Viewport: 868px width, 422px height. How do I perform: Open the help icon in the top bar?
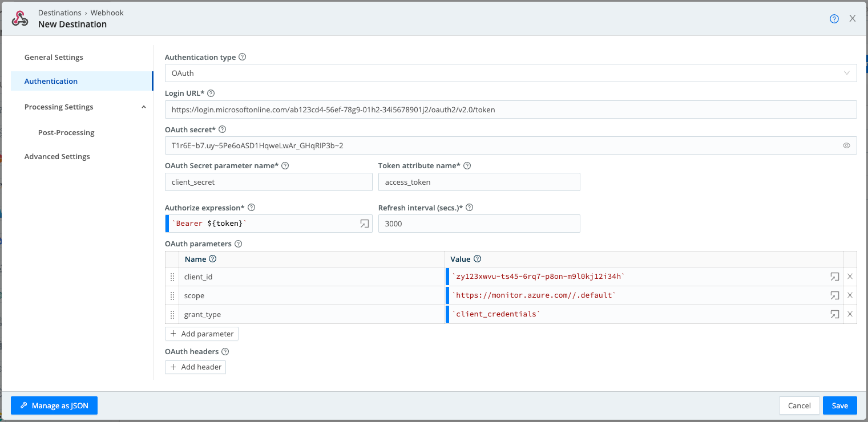coord(834,18)
